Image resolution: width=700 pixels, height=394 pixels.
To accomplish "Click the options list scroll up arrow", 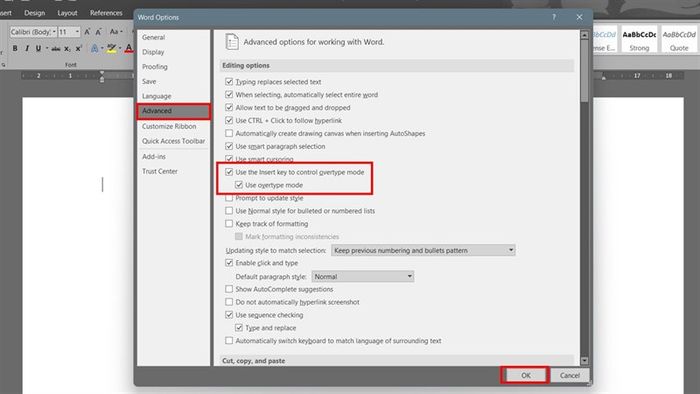I will click(x=584, y=35).
